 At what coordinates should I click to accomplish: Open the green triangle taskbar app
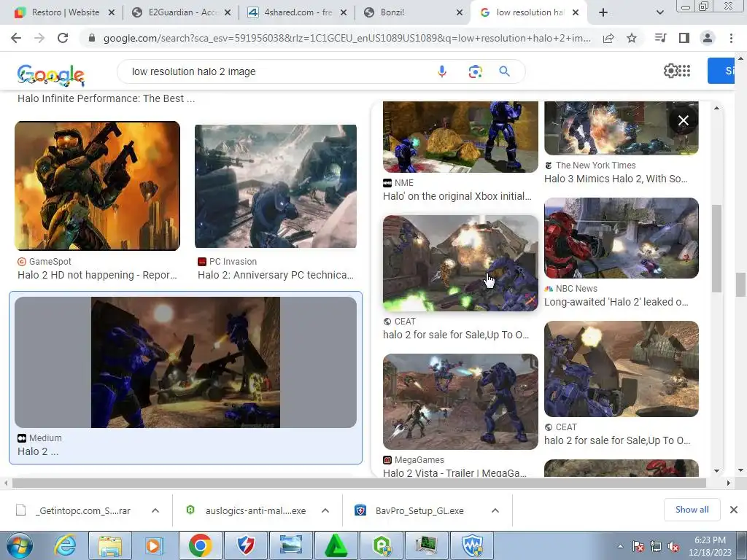[x=336, y=545]
